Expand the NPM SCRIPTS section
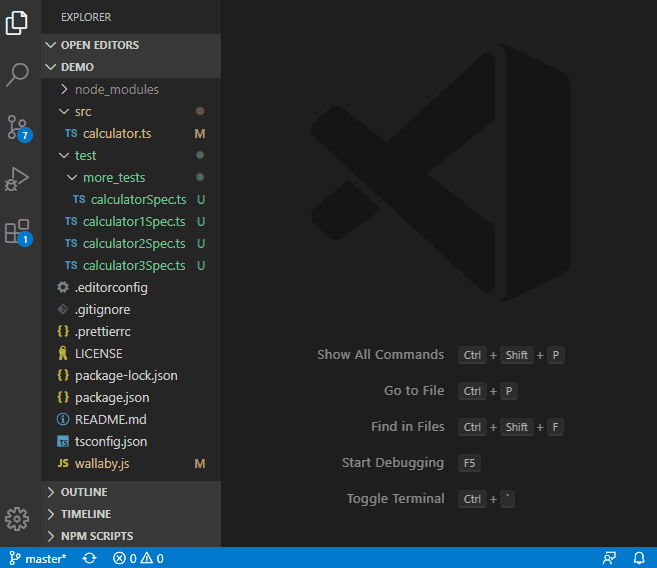Image resolution: width=657 pixels, height=568 pixels. click(96, 536)
